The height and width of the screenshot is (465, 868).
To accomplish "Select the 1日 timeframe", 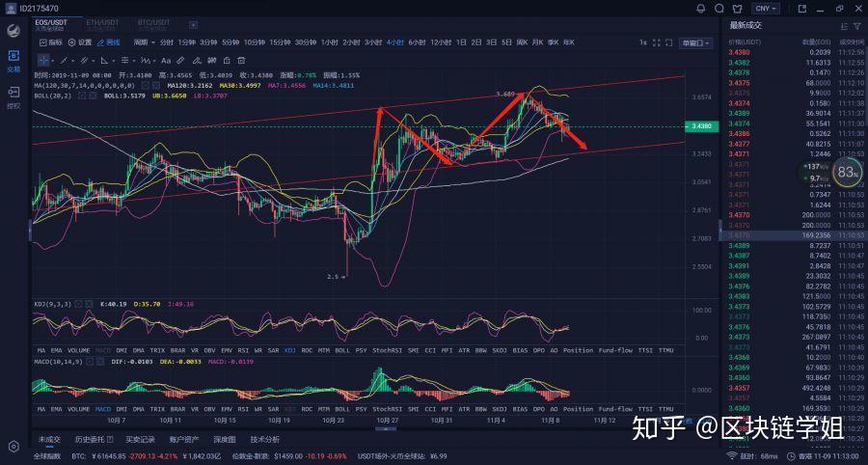I will pos(461,42).
